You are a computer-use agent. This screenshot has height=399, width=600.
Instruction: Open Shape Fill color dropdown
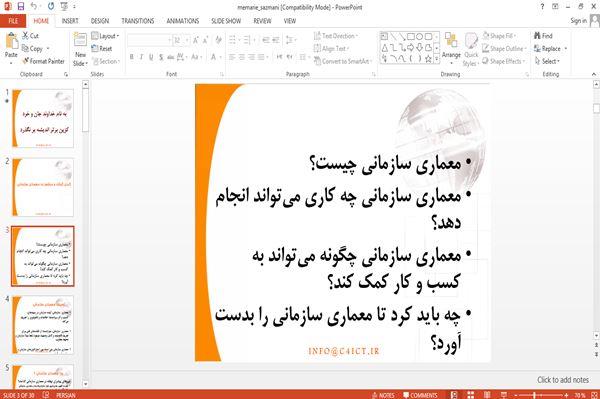pos(499,36)
